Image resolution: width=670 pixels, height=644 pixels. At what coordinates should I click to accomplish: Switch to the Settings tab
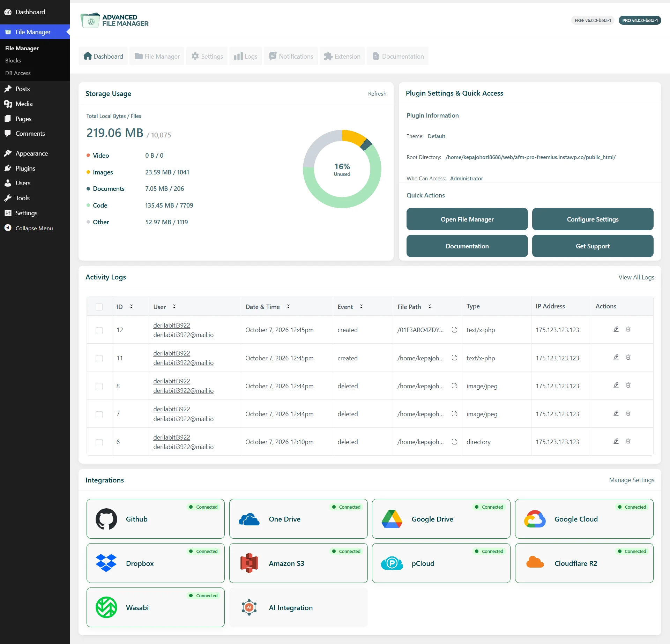click(x=207, y=56)
